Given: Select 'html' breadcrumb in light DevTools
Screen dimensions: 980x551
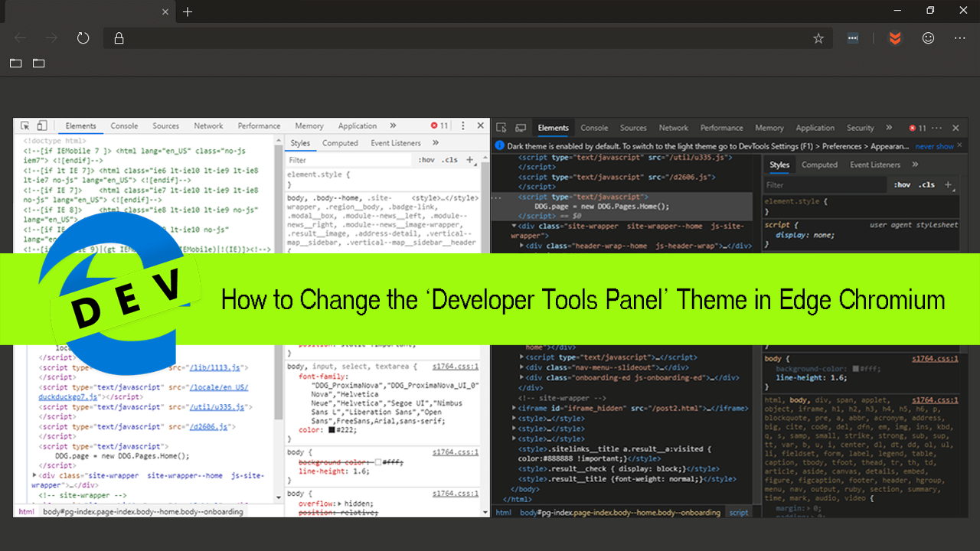Looking at the screenshot, I should pos(26,511).
